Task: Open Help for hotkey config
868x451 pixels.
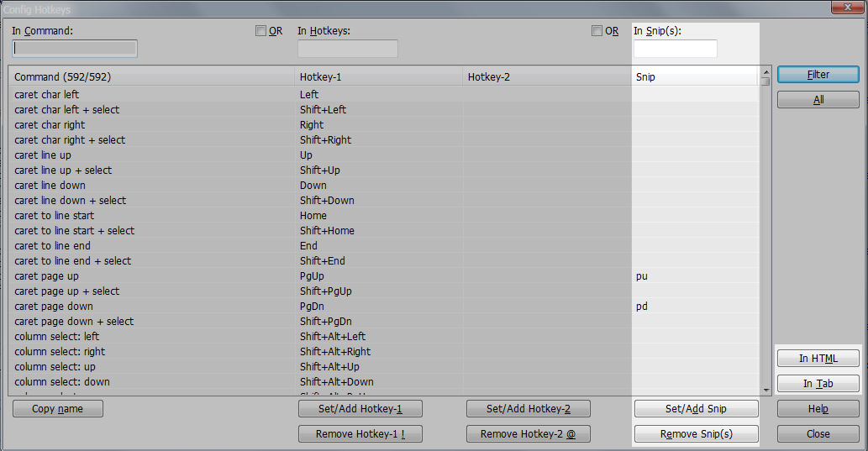Action: click(818, 409)
